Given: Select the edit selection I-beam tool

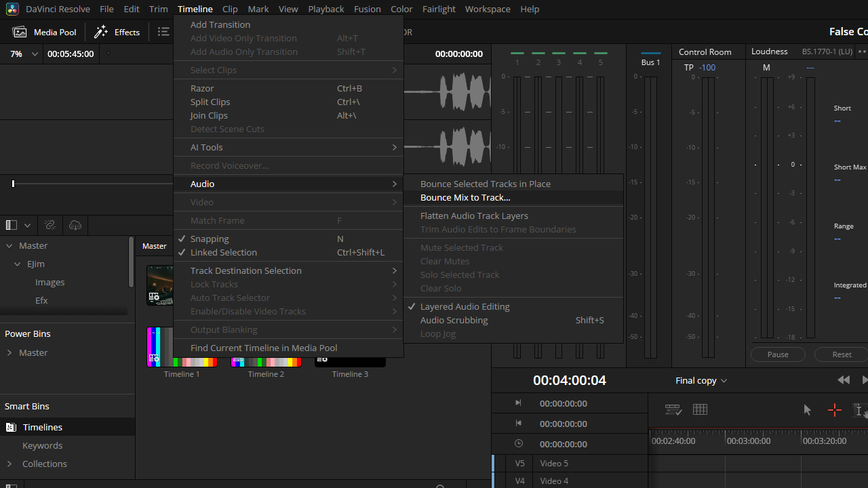Looking at the screenshot, I should pos(860,409).
